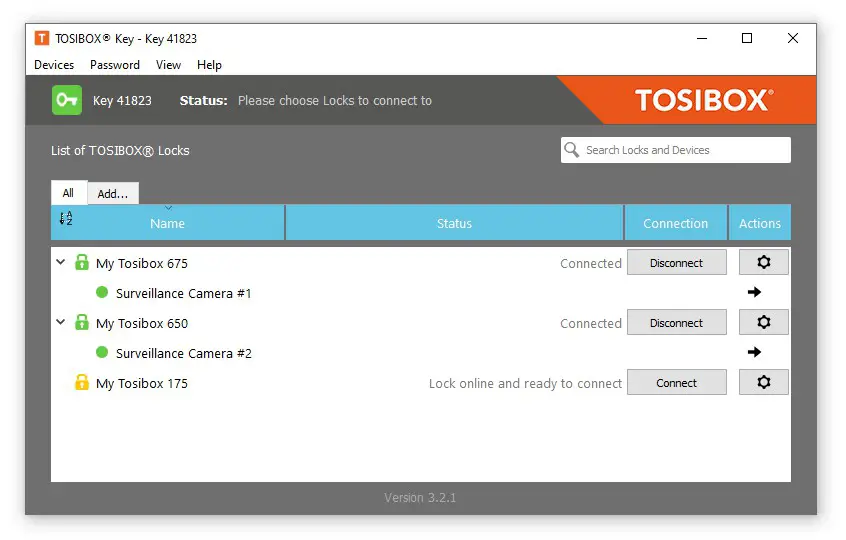Focus the Search Locks and Devices field

click(676, 150)
